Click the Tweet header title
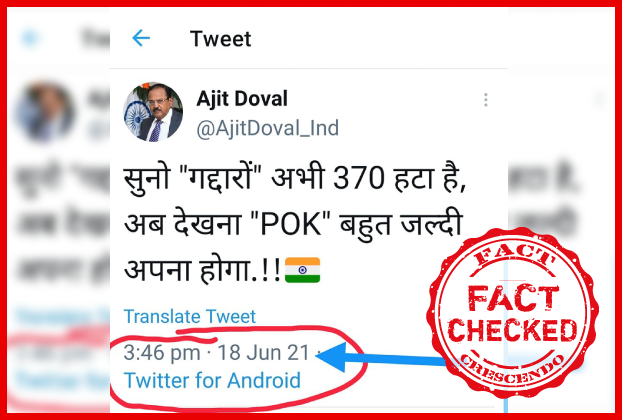 coord(221,39)
